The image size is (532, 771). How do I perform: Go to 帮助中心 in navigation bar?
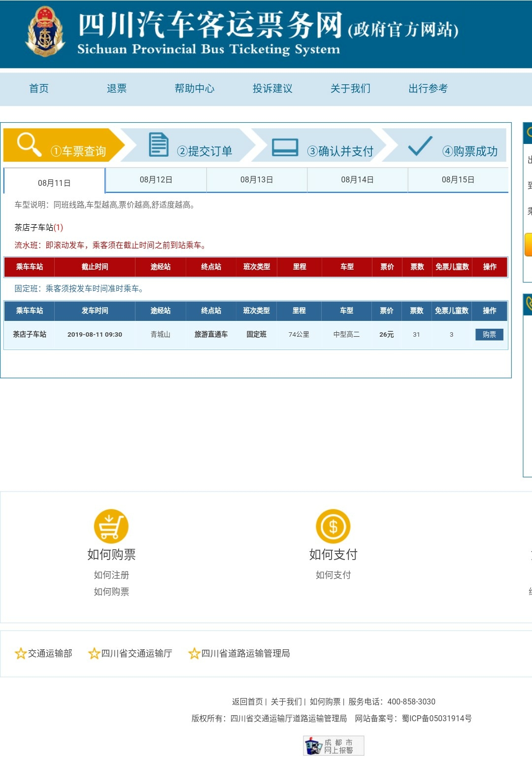(195, 88)
